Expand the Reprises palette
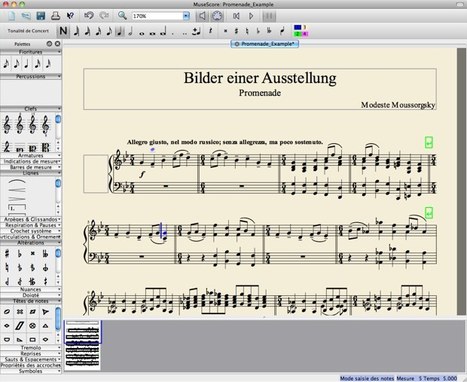The image size is (467, 382). coord(31,353)
